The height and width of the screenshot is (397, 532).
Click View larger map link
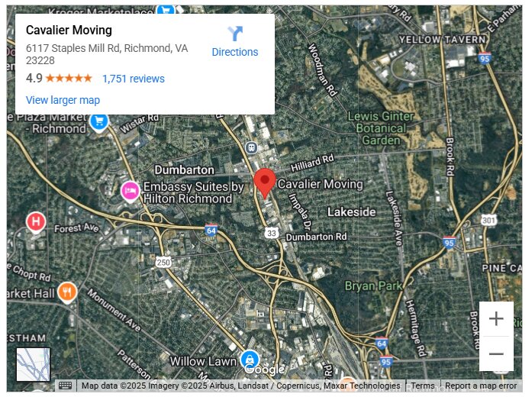coord(63,100)
